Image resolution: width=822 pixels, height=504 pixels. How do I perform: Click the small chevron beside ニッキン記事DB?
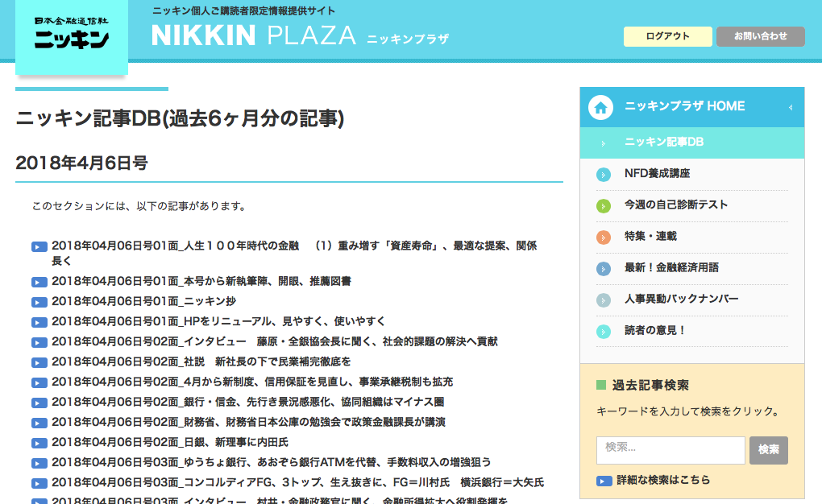(604, 143)
